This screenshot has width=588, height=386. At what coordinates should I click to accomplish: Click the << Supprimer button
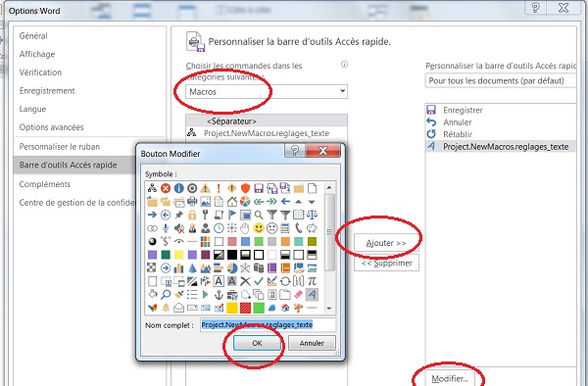point(386,263)
